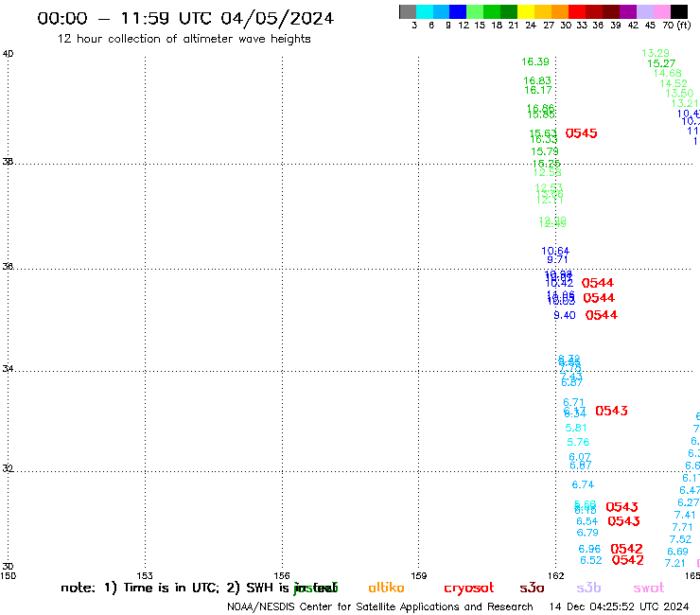
Task: Click the pink 'swot' satellite label
Action: [649, 589]
